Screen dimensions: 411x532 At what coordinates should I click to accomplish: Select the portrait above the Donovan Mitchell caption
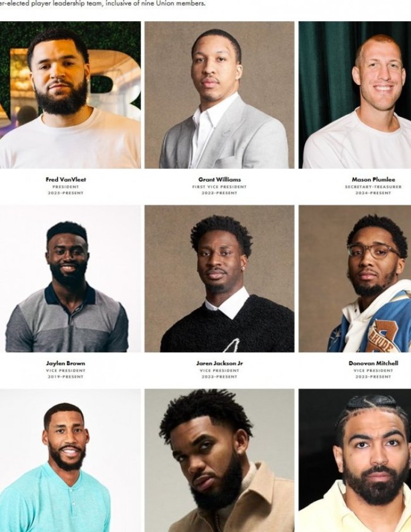point(355,279)
